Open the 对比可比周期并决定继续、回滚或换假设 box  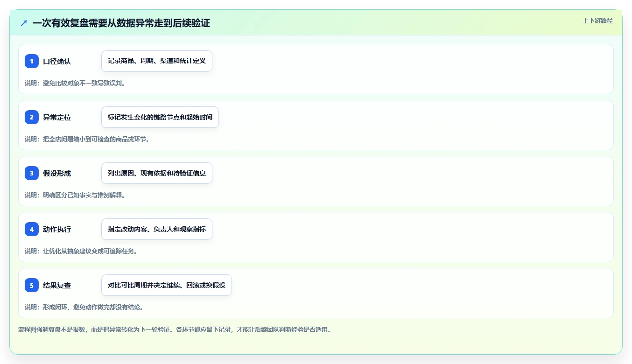point(167,285)
